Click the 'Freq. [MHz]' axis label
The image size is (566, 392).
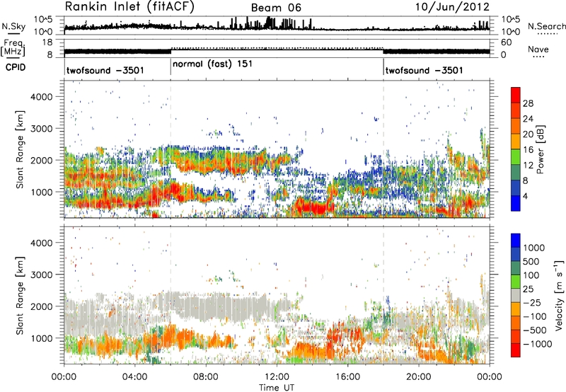pyautogui.click(x=13, y=48)
